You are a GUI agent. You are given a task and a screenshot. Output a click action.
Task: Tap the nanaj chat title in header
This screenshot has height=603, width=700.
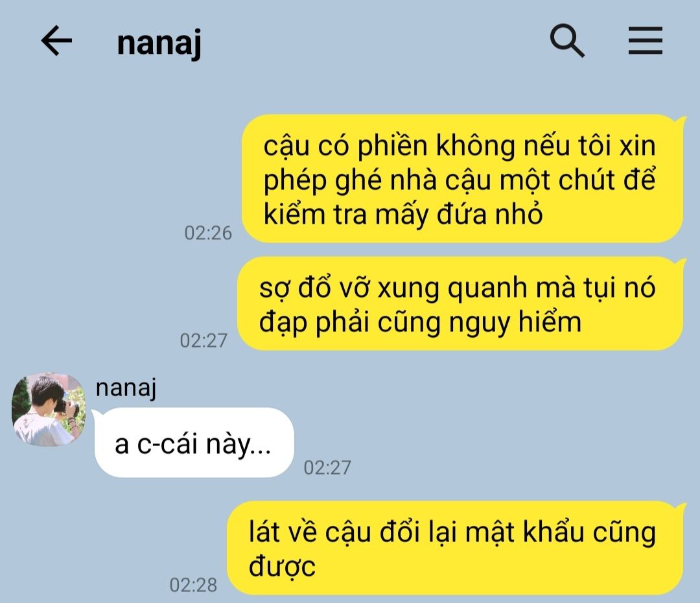(159, 43)
